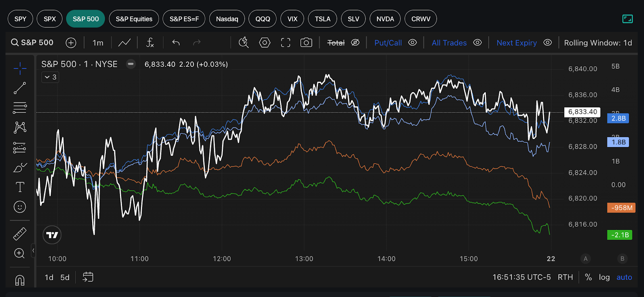Image resolution: width=644 pixels, height=297 pixels.
Task: Switch to the VIX ticker tab
Action: pyautogui.click(x=292, y=19)
